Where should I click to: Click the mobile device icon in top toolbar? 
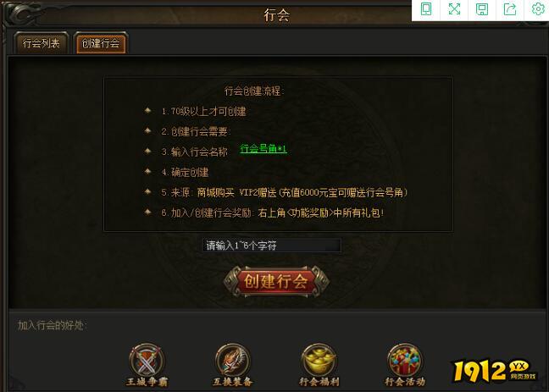point(426,8)
